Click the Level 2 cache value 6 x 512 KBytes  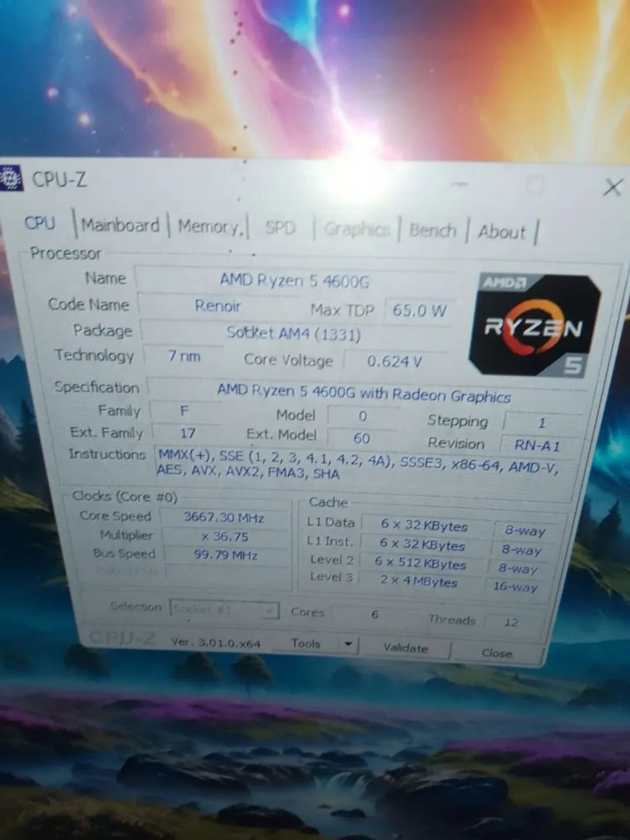[421, 564]
